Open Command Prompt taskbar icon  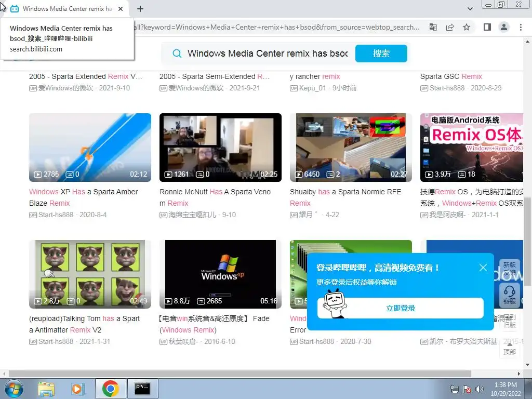(x=142, y=389)
